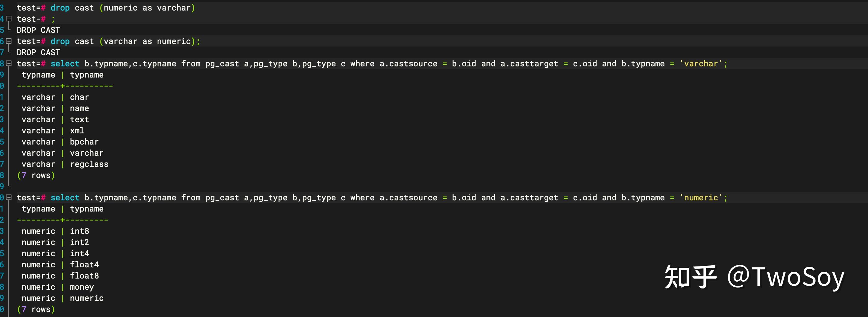This screenshot has width=868, height=317.
Task: Click the "xml" entry in the varchar results
Action: tap(77, 131)
